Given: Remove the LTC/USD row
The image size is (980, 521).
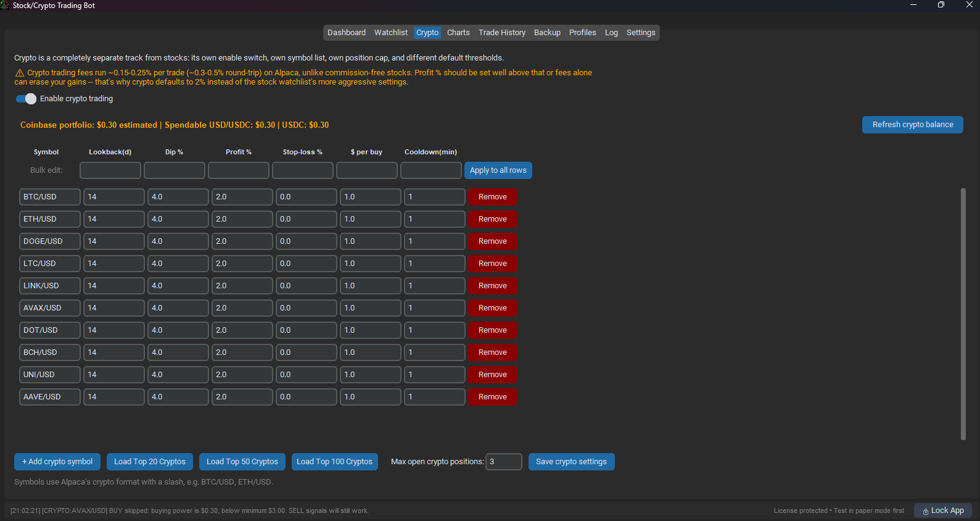Looking at the screenshot, I should click(493, 264).
